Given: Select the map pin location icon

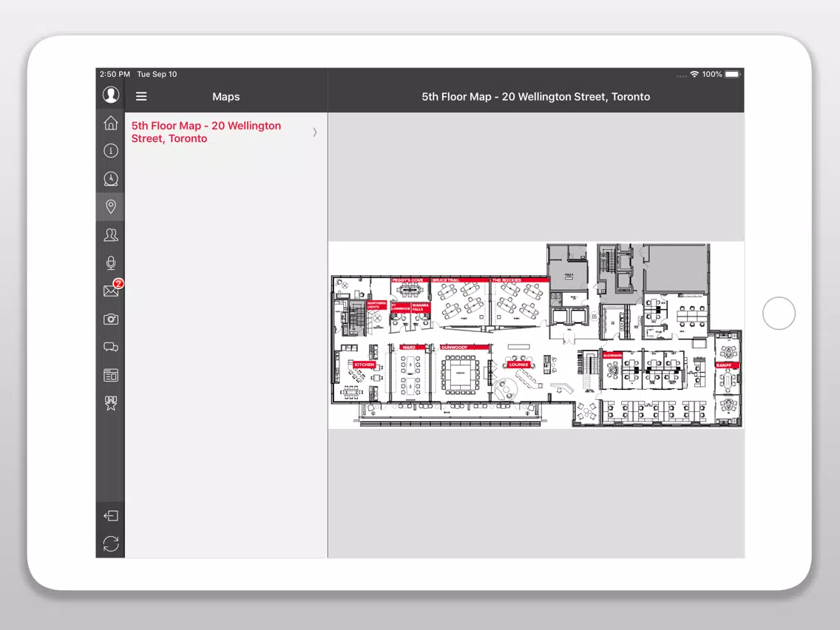Looking at the screenshot, I should coord(111,207).
